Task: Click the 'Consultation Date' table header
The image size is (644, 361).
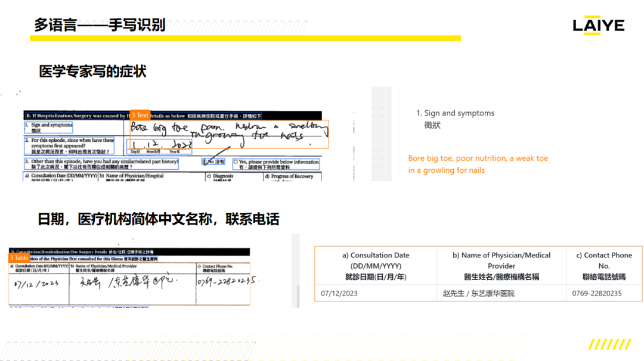Action: click(376, 266)
